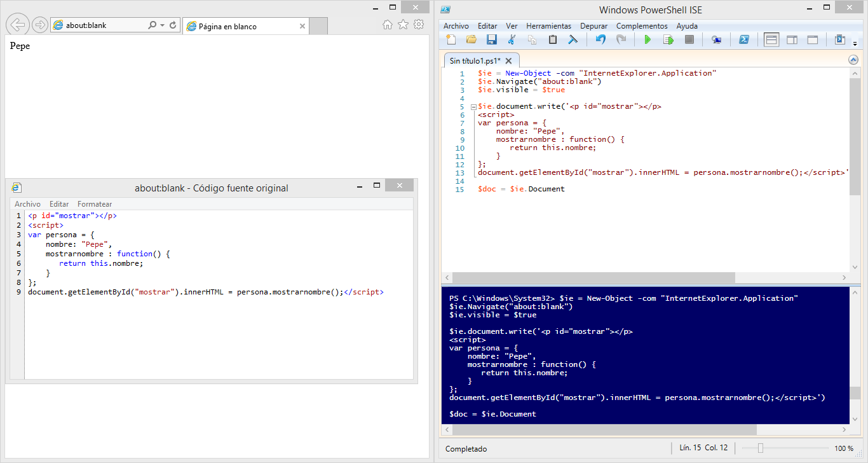Click the Run Script green play icon
The image size is (868, 463).
tap(648, 40)
